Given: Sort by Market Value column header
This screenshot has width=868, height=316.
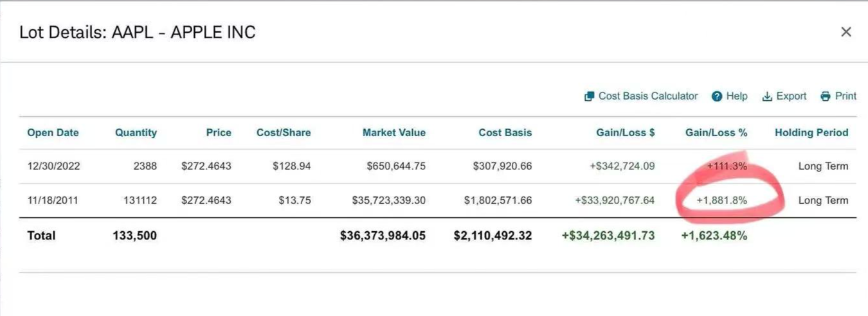Looking at the screenshot, I should coord(394,133).
